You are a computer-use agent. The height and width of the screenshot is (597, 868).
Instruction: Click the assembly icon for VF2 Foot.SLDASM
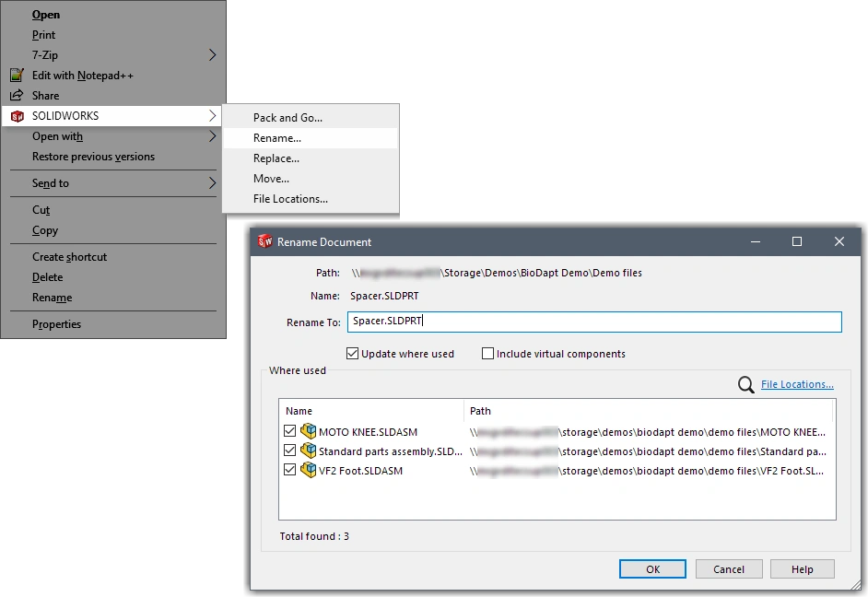coord(309,470)
